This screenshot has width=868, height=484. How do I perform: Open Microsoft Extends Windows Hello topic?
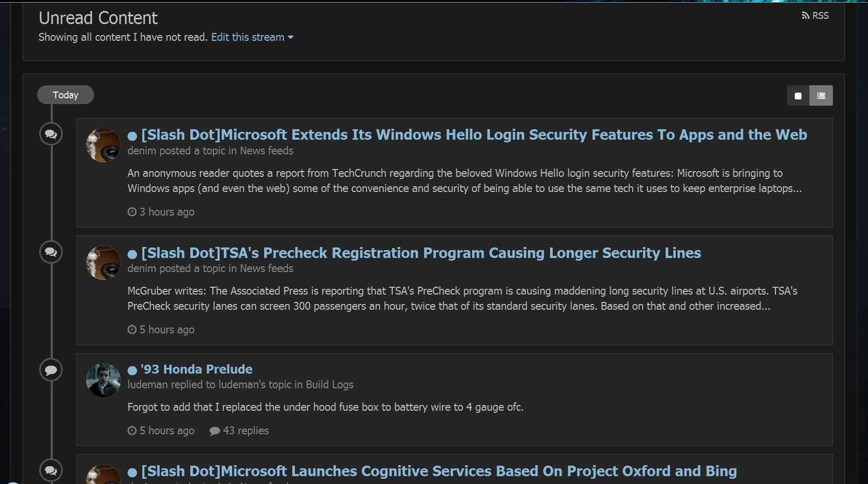[x=474, y=134]
